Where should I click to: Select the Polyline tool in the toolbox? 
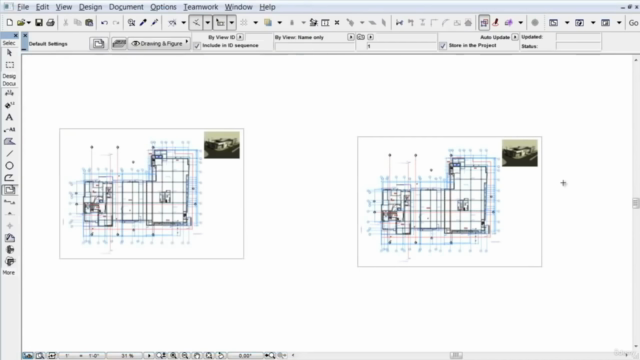click(x=9, y=178)
